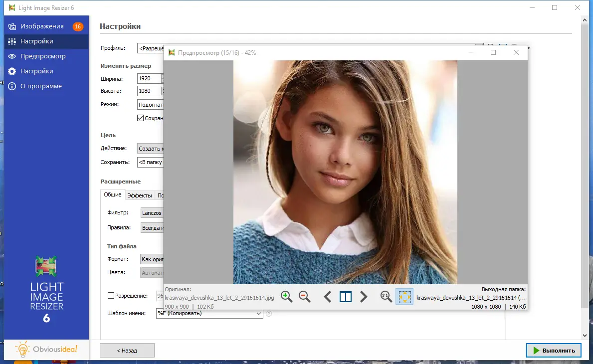Select the Общие tab
Image resolution: width=593 pixels, height=364 pixels.
coord(113,195)
